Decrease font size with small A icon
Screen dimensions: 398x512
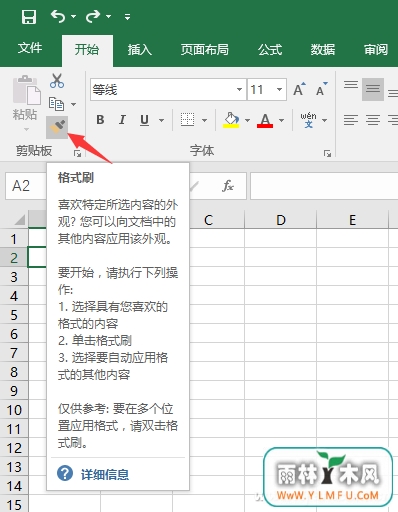coord(321,89)
